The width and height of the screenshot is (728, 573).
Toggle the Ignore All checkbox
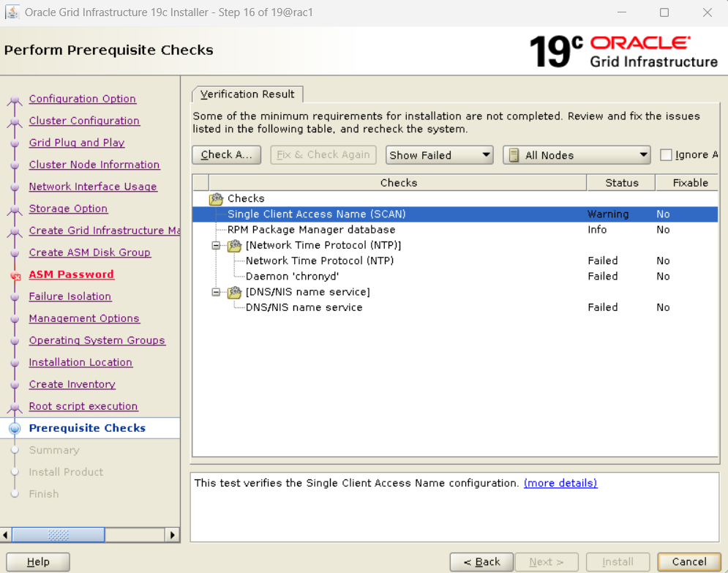(x=666, y=154)
